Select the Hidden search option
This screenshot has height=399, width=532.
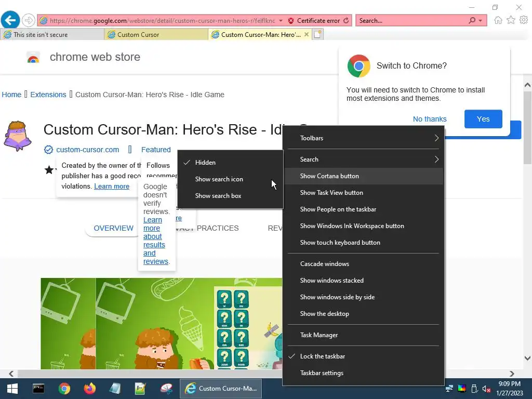pyautogui.click(x=230, y=163)
